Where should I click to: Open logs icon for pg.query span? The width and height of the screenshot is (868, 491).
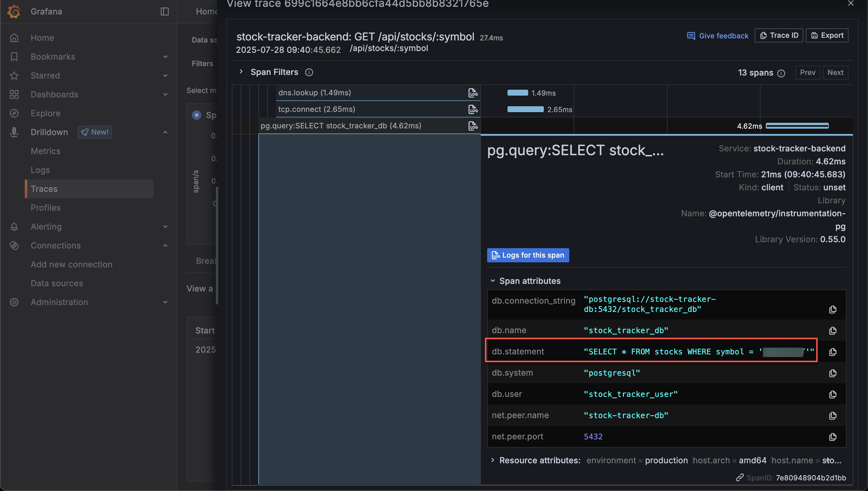click(x=473, y=126)
